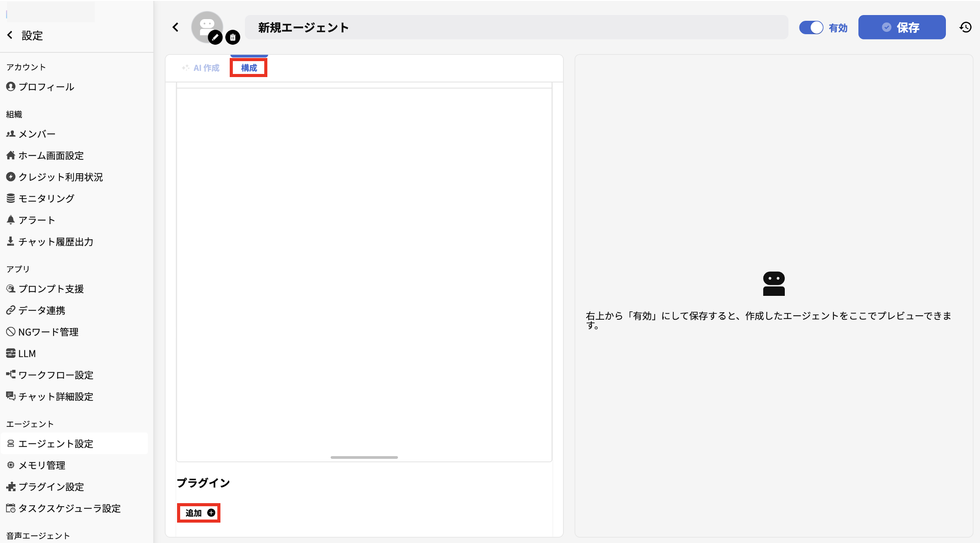Image resolution: width=980 pixels, height=543 pixels.
Task: Switch to the 構成 tab
Action: pyautogui.click(x=248, y=67)
